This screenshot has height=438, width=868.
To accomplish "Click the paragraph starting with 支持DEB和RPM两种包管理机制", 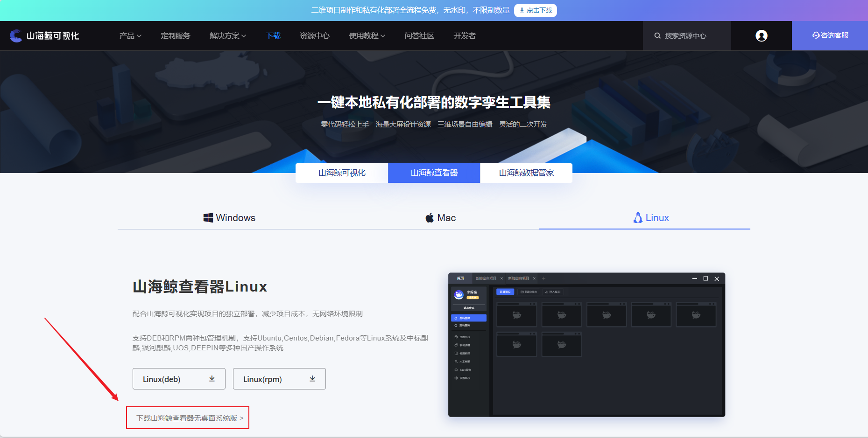I will point(280,343).
